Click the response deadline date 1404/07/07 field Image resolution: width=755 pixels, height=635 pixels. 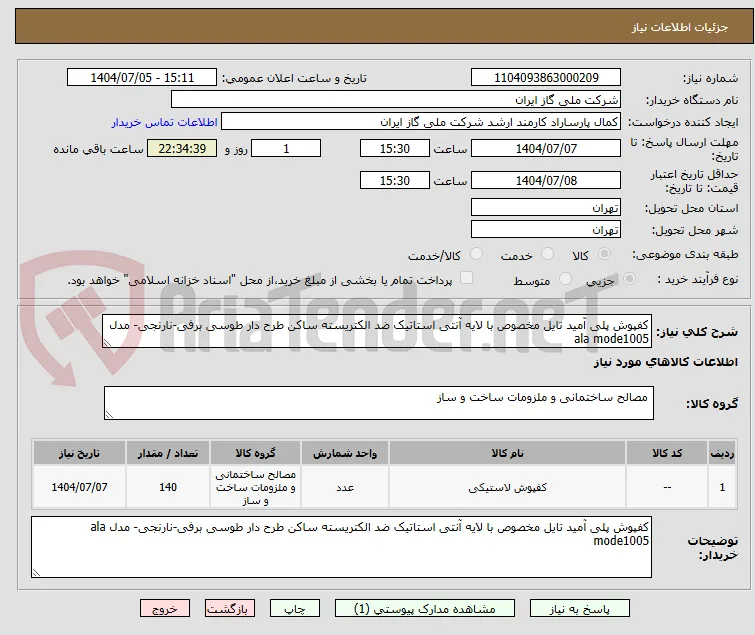click(546, 148)
